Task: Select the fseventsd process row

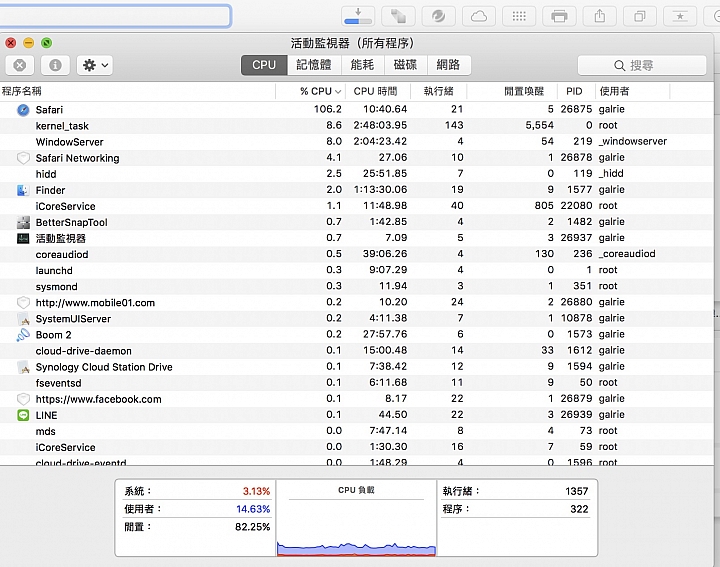Action: pos(357,383)
